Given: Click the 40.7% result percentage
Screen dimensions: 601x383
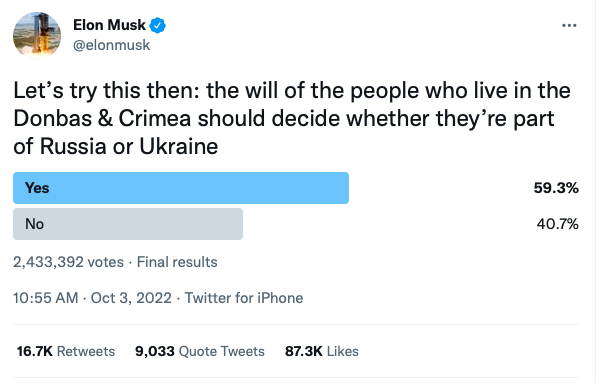Looking at the screenshot, I should pos(557,224).
